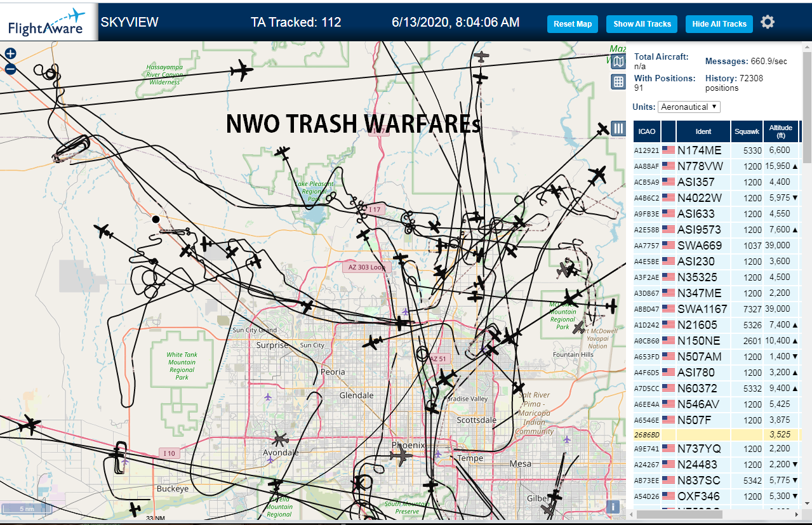This screenshot has width=812, height=525.
Task: Select ASI9573 aircraft row
Action: [717, 230]
